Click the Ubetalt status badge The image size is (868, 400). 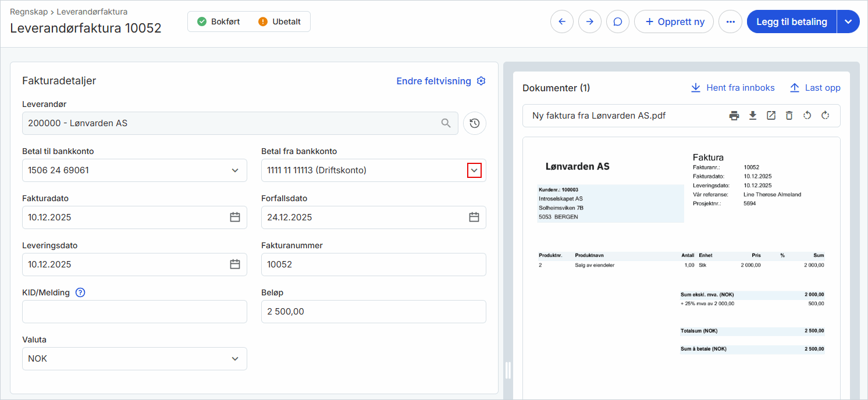pyautogui.click(x=279, y=22)
